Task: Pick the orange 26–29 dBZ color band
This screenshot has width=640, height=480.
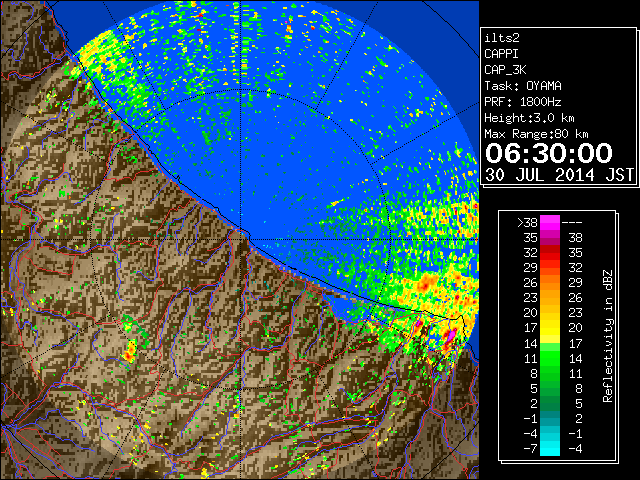Action: [x=550, y=283]
